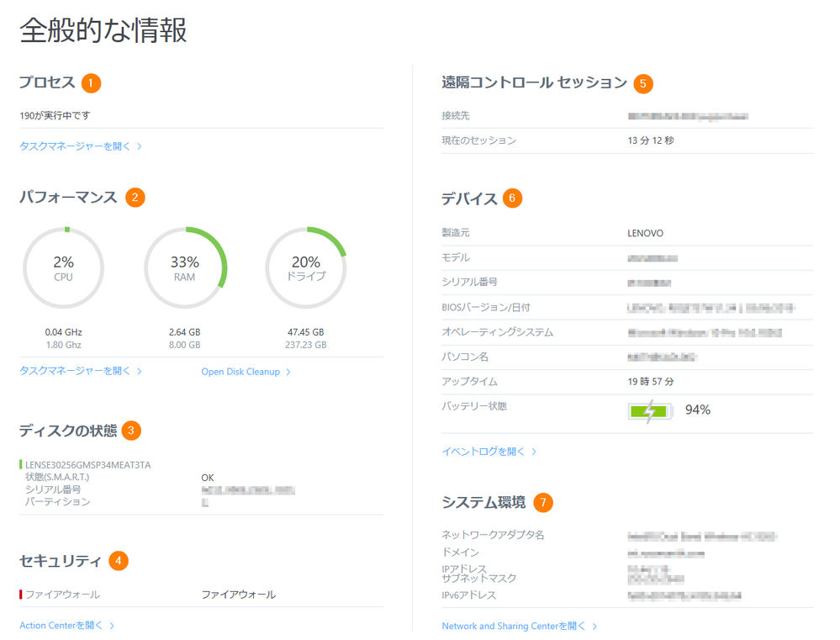Click the green battery charging icon
The height and width of the screenshot is (640, 840).
(x=650, y=411)
